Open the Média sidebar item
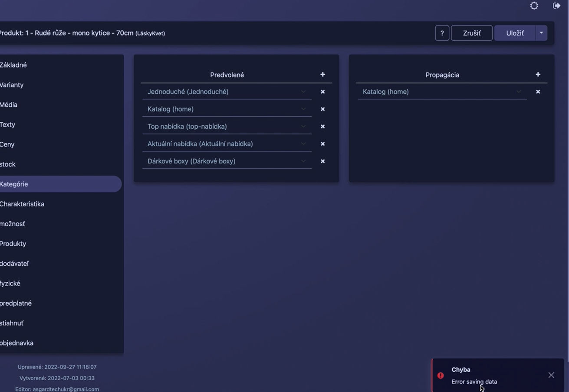This screenshot has height=392, width=569. click(9, 105)
